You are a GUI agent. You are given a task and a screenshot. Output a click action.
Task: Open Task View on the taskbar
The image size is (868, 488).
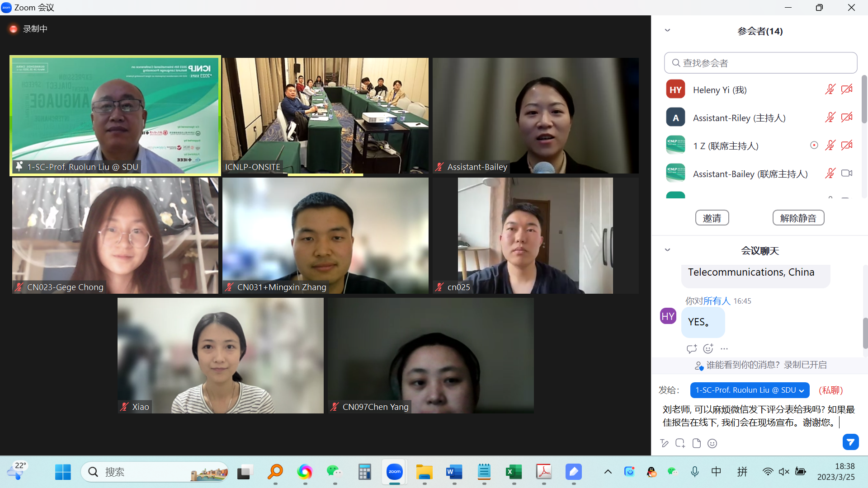click(x=245, y=472)
